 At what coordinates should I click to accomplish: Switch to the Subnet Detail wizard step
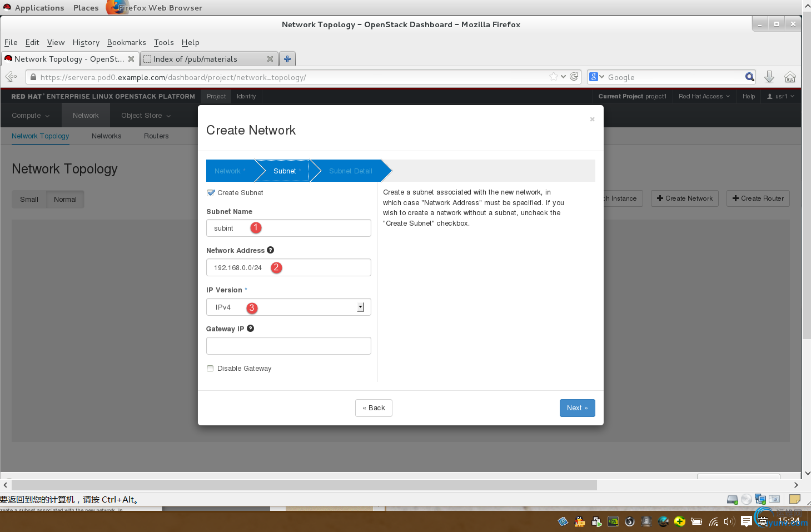(x=350, y=171)
